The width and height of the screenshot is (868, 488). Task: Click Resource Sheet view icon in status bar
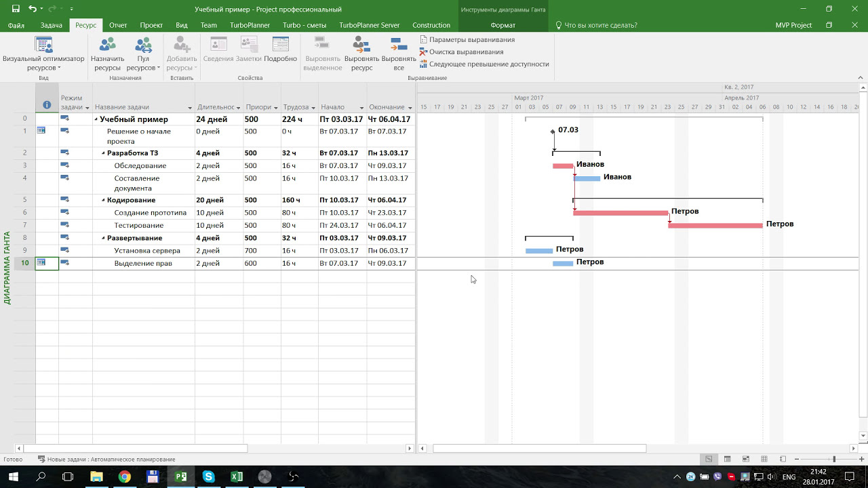click(764, 460)
